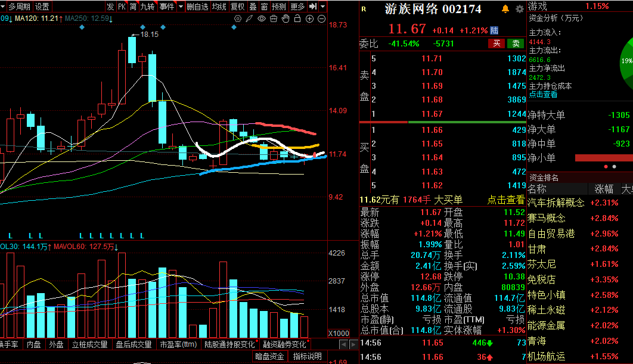Screen dimensions: 633x364
Task: Click the PK compare button
Action: (122, 7)
